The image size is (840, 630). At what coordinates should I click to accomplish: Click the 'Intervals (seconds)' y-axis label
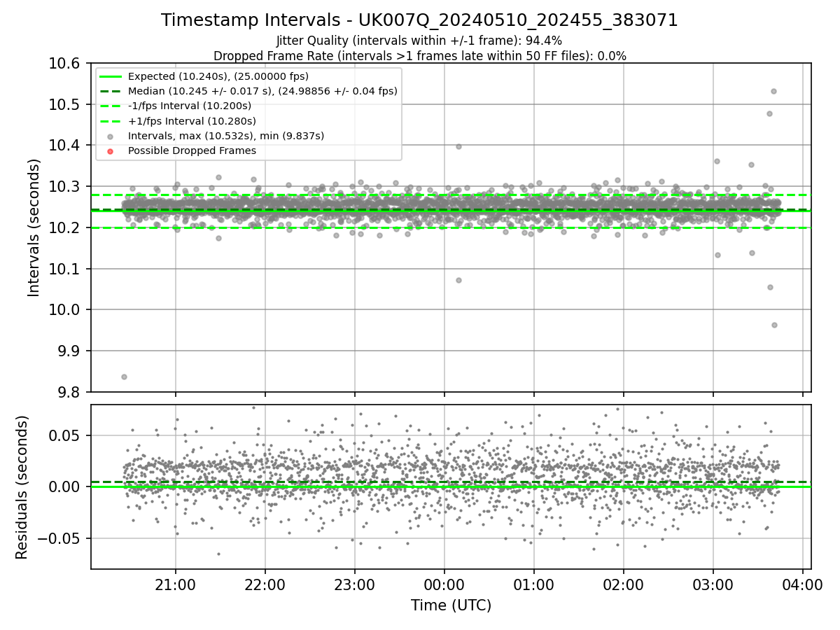tap(34, 227)
